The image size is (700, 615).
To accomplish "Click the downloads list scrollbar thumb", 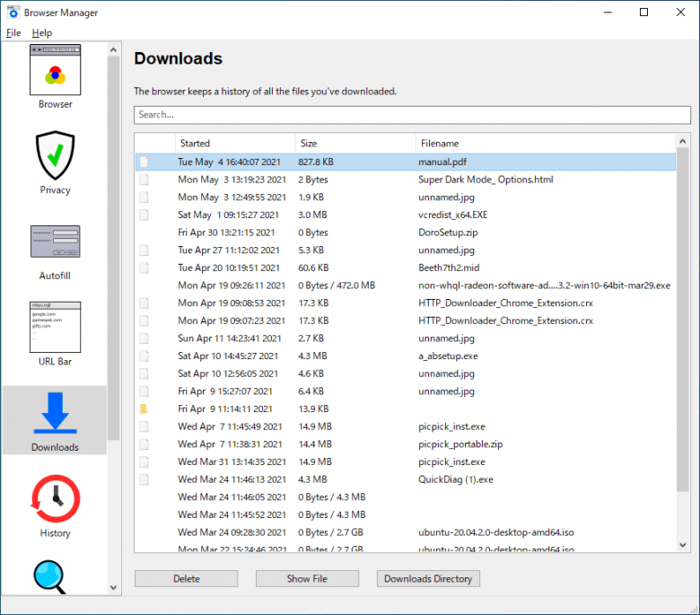I will [683, 320].
